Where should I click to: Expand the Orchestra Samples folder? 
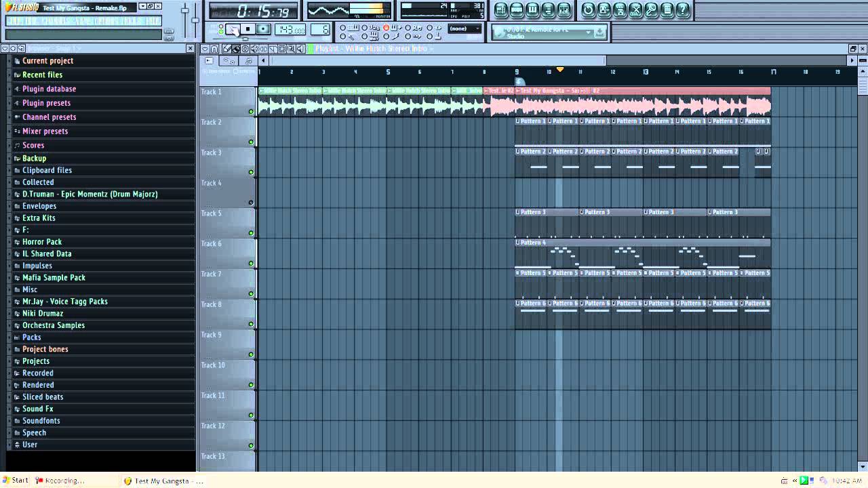53,325
